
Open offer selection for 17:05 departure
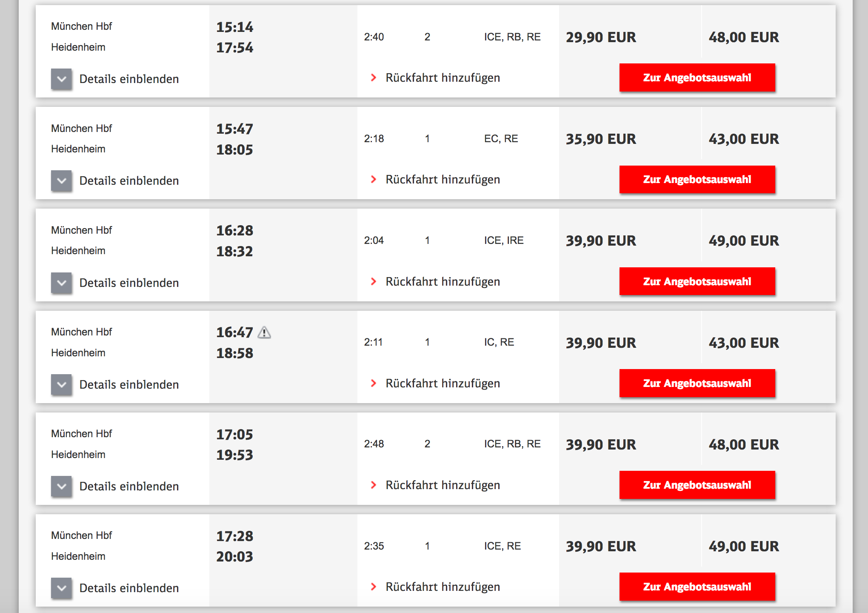tap(697, 485)
